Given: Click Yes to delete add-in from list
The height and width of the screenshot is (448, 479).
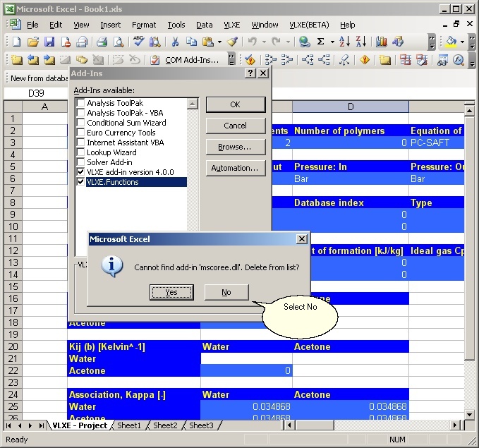Looking at the screenshot, I should pyautogui.click(x=171, y=293).
